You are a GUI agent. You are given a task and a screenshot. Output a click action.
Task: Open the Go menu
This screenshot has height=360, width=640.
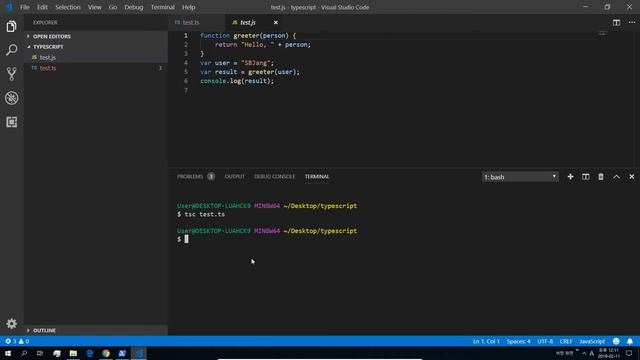(113, 7)
